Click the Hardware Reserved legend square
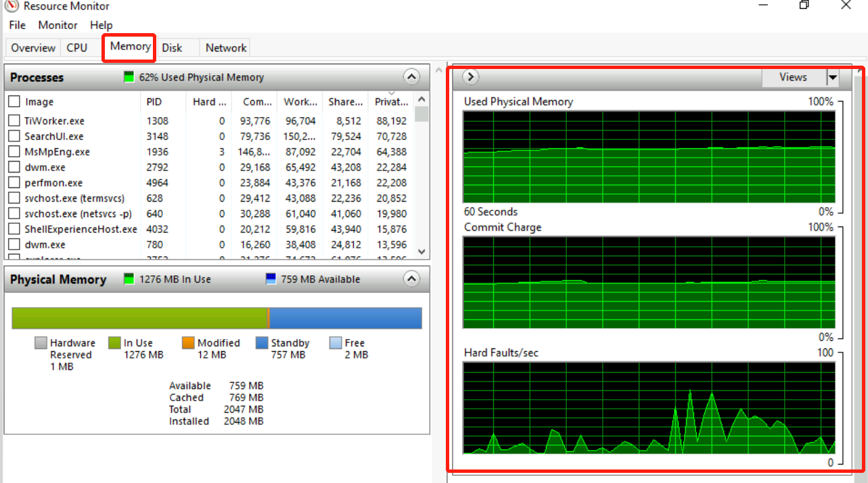The image size is (868, 483). 41,343
